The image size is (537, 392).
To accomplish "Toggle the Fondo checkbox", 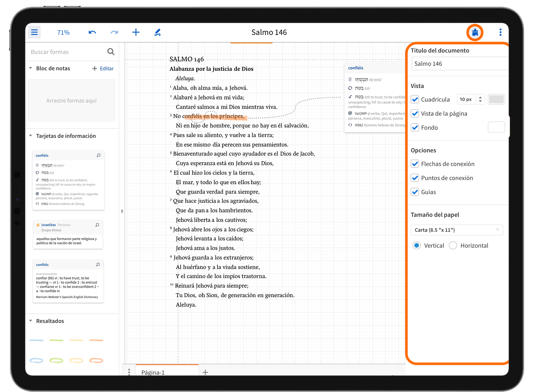I will tap(415, 127).
